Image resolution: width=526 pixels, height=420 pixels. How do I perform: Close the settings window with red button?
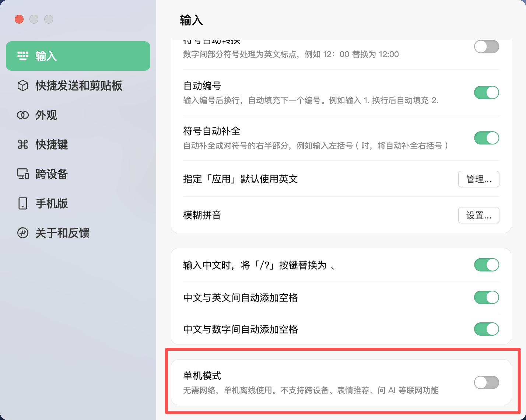coord(19,19)
